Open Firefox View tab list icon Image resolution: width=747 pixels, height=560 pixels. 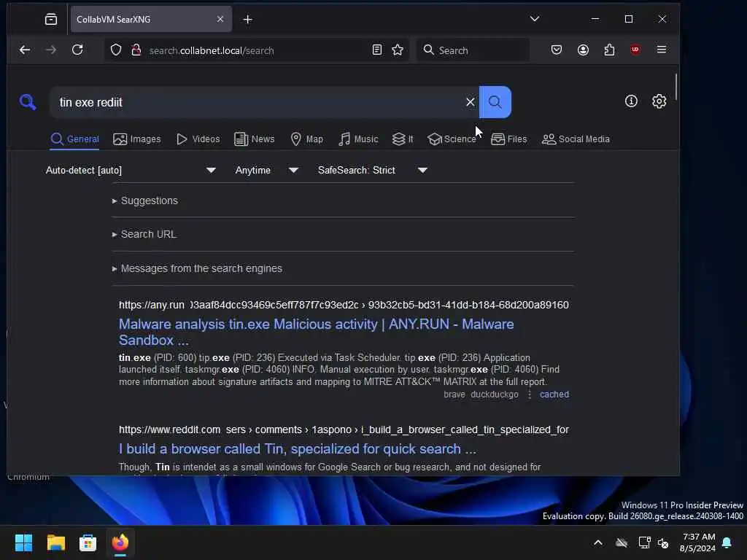51,19
